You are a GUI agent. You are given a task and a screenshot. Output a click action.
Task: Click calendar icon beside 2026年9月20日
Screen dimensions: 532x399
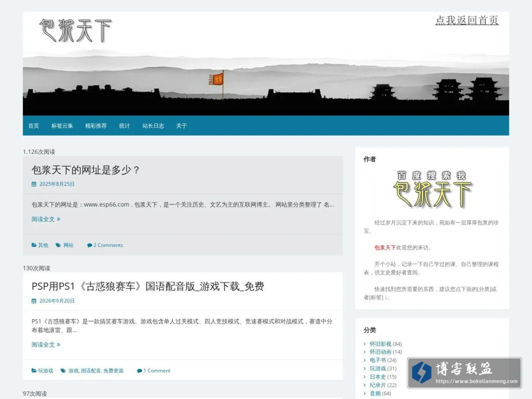(x=34, y=301)
